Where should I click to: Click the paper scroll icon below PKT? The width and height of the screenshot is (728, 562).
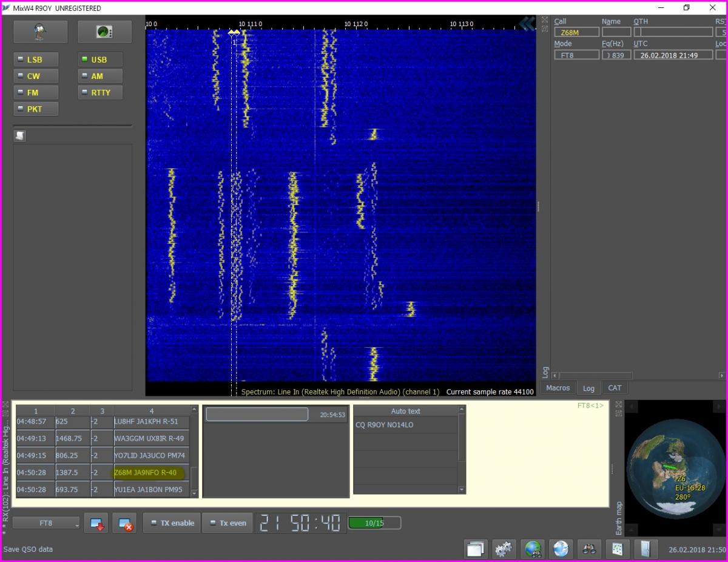pyautogui.click(x=20, y=136)
